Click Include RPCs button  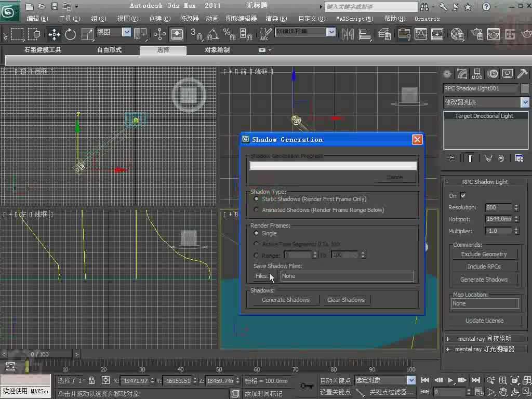[484, 267]
